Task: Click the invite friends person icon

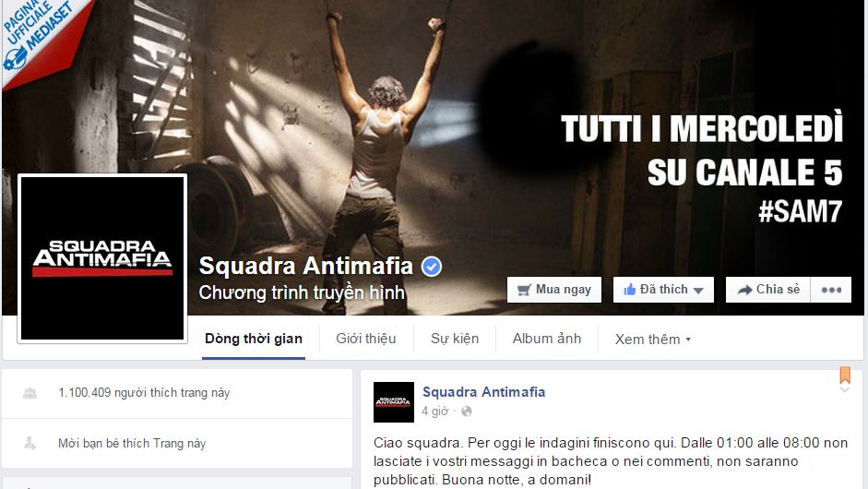Action: pyautogui.click(x=30, y=443)
